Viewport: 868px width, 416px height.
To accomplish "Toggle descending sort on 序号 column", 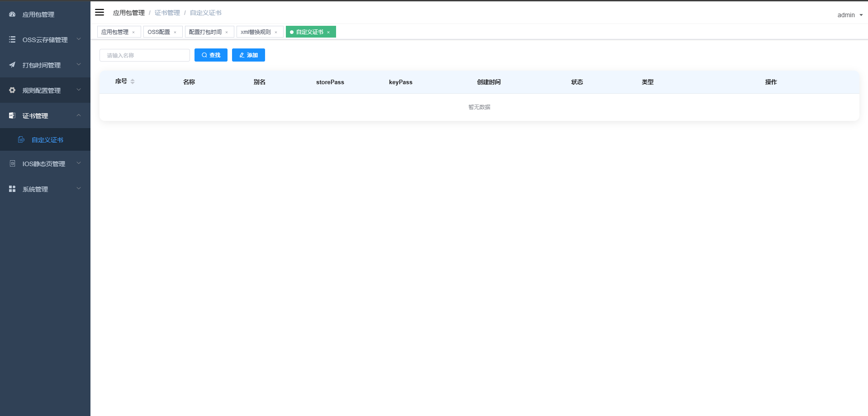I will click(x=133, y=84).
